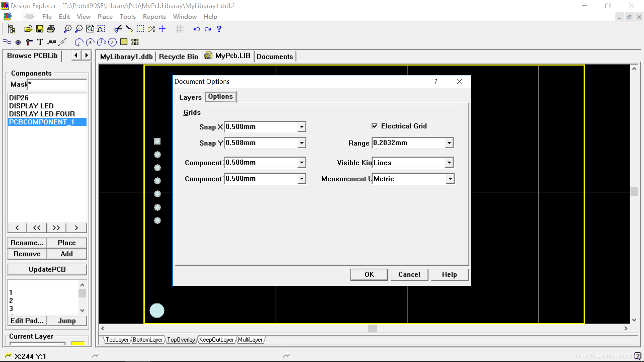Select the Place Pad tool

(x=18, y=42)
